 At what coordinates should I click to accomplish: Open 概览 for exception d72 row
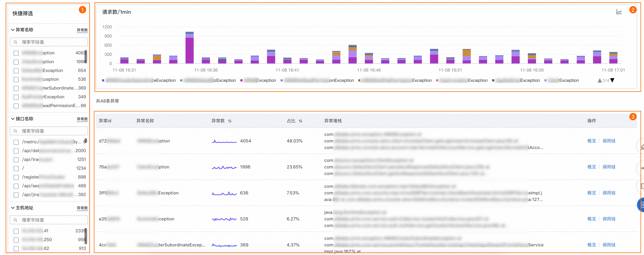pyautogui.click(x=591, y=141)
